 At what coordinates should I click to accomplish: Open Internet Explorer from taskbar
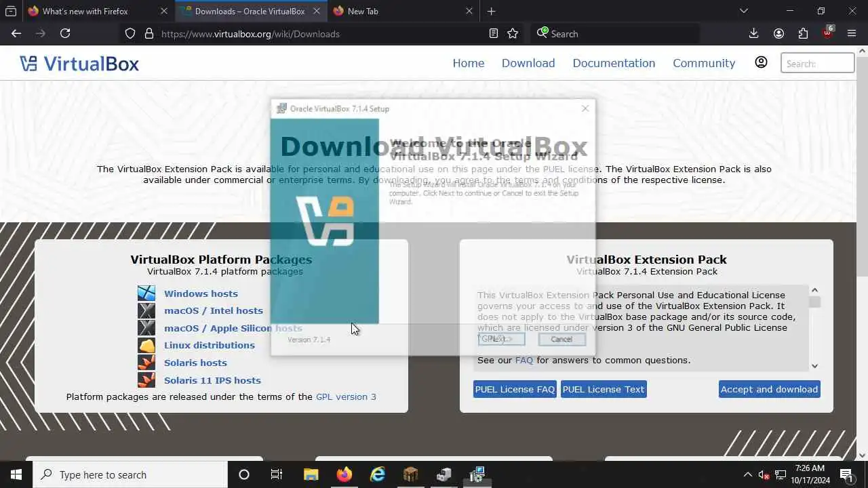[x=377, y=474]
